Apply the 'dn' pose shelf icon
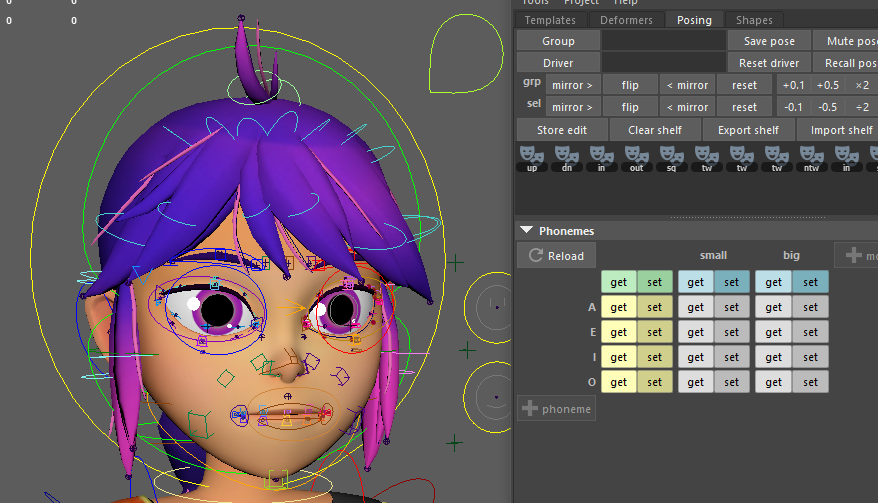Image resolution: width=878 pixels, height=503 pixels. point(567,159)
